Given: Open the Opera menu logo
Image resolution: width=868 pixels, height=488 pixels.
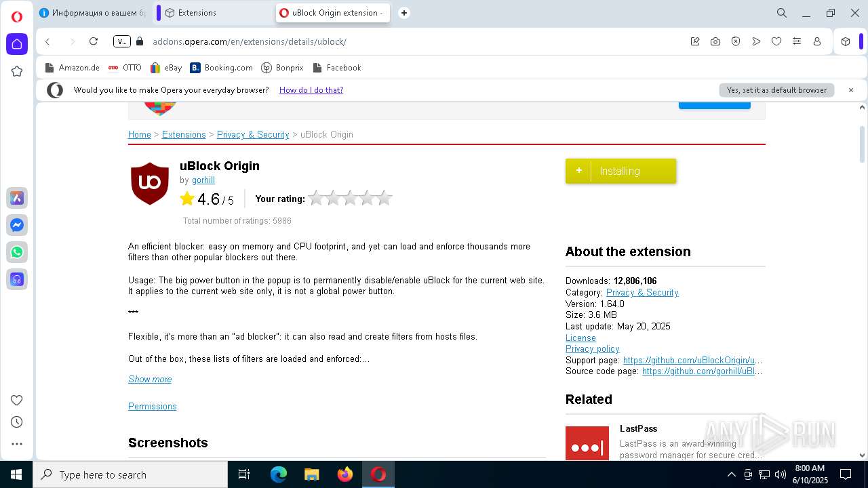Looking at the screenshot, I should (17, 17).
